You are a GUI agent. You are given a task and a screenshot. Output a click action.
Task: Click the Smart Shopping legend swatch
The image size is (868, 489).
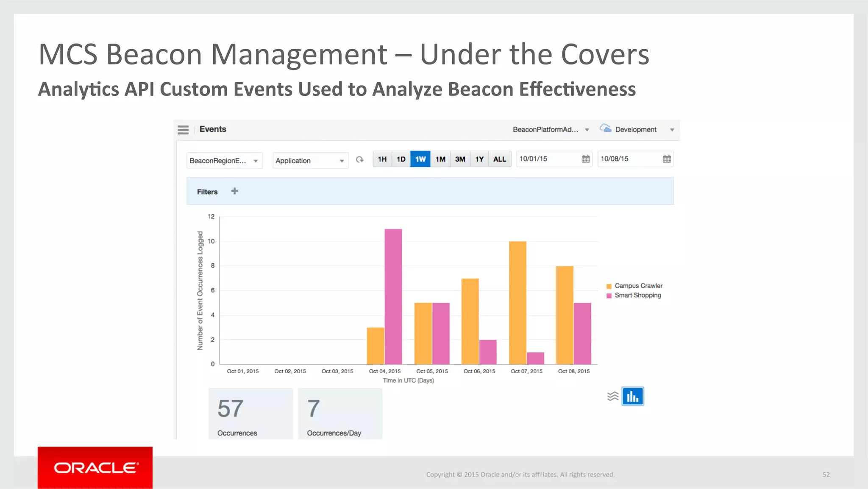(609, 296)
